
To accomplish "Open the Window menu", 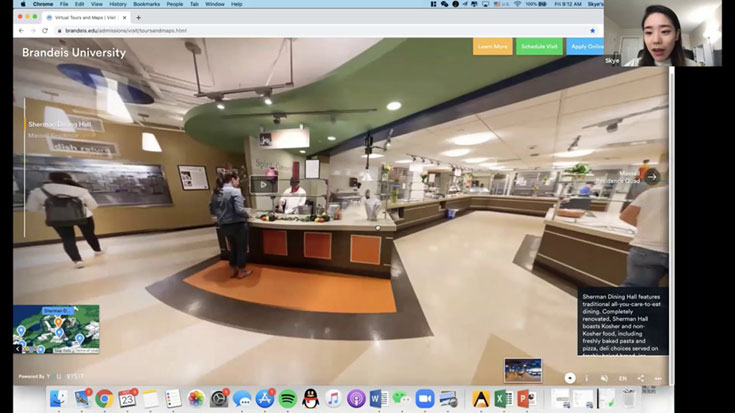I will (215, 4).
